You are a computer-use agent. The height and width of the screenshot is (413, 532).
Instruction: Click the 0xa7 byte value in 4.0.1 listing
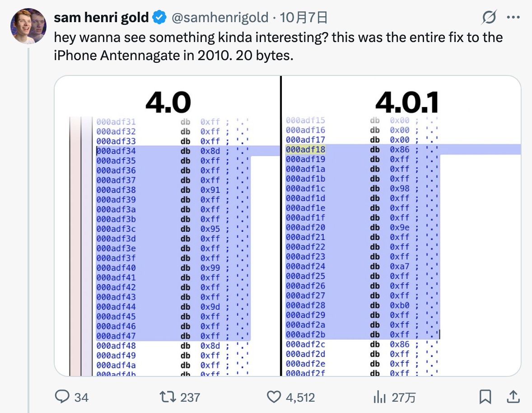(x=400, y=266)
